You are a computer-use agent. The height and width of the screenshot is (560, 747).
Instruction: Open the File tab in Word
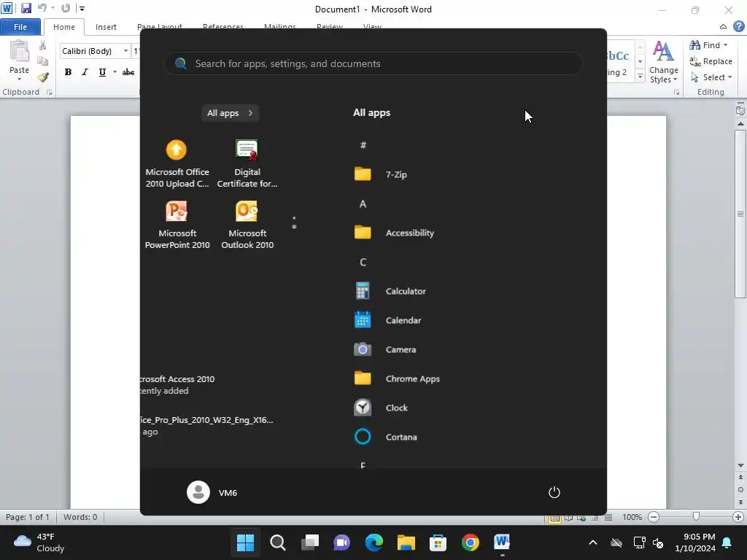click(20, 27)
